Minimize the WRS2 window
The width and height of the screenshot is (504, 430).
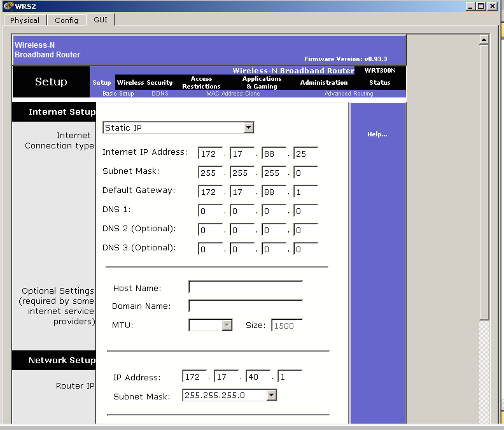point(470,6)
